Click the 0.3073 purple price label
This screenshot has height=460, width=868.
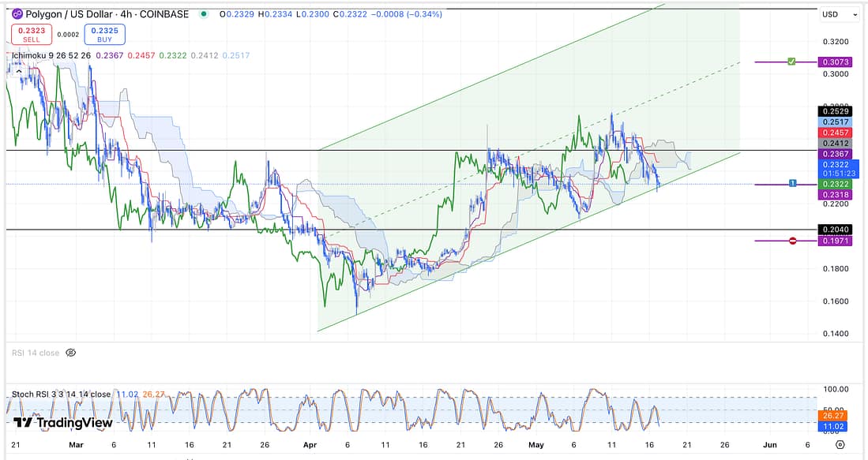pos(835,62)
